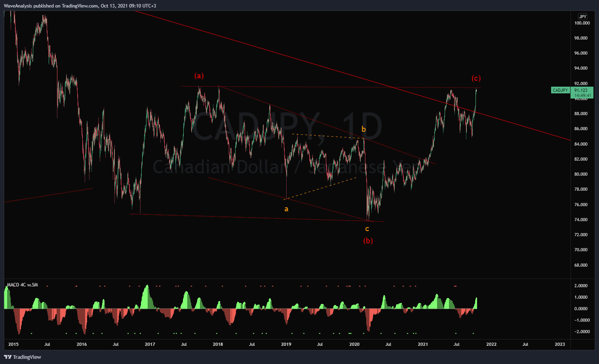Click the 2018 time axis label
This screenshot has width=599, height=364.
click(x=218, y=344)
